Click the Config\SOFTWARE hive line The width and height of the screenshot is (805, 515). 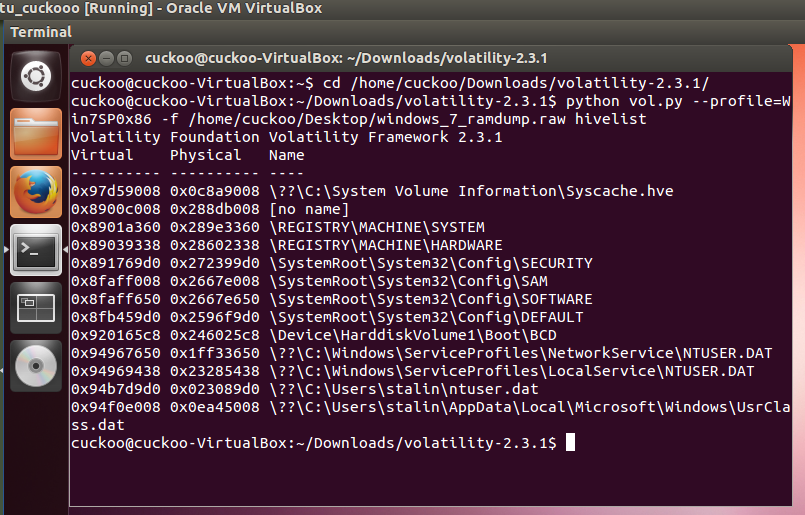point(332,299)
